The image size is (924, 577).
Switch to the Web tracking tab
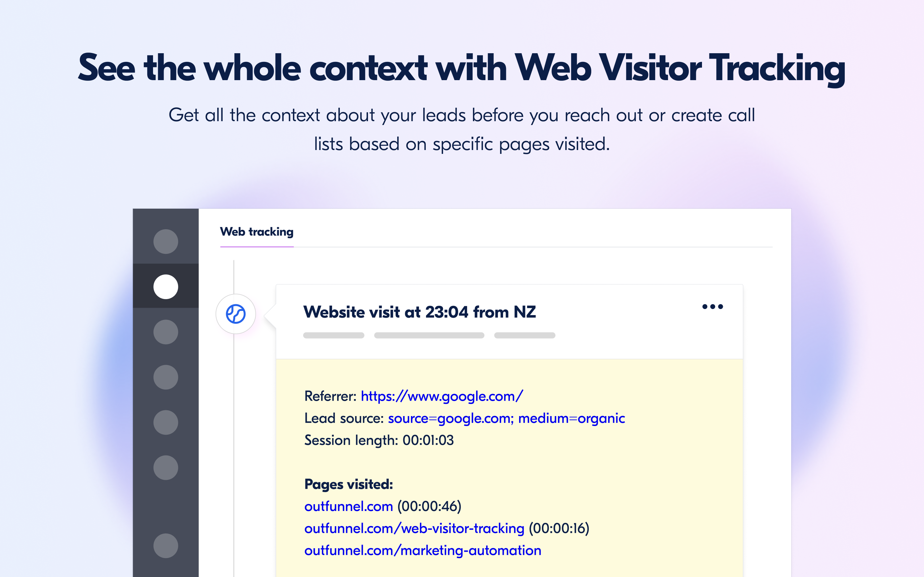click(257, 232)
